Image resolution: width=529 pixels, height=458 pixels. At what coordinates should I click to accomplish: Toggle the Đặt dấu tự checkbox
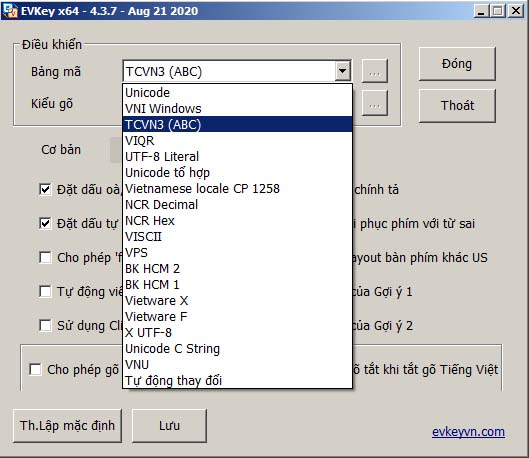coord(45,223)
